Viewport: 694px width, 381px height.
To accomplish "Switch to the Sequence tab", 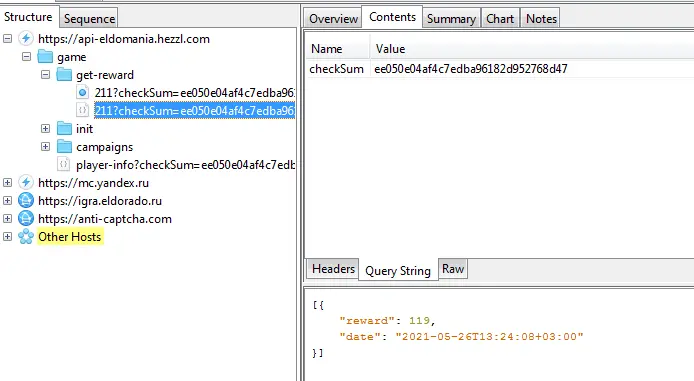I will (89, 19).
